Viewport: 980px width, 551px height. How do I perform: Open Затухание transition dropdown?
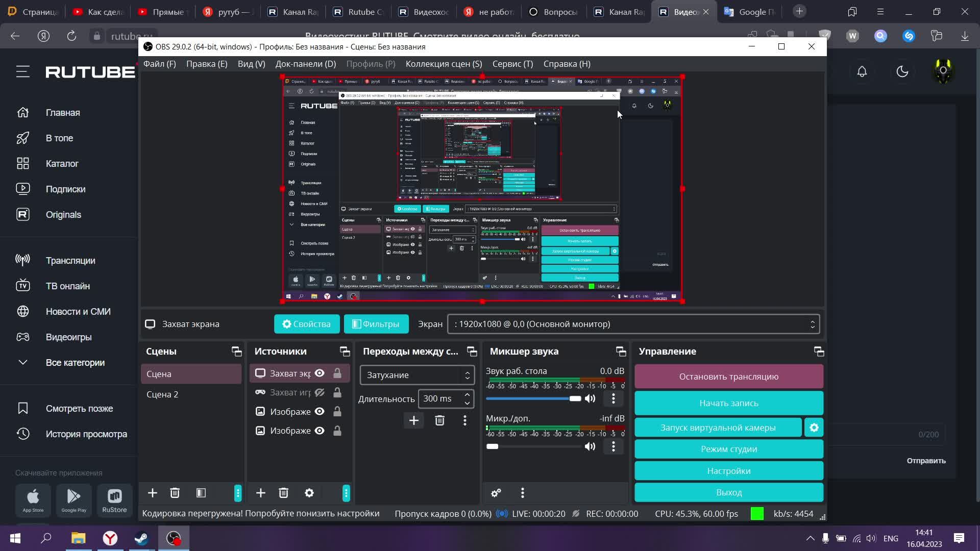[x=417, y=375]
